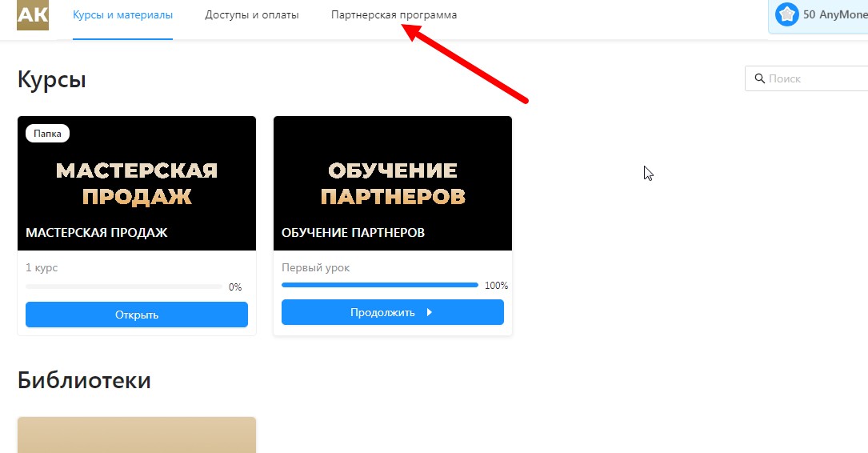Viewport: 868px width, 453px height.
Task: Click the '1 курс' text
Action: 42,267
